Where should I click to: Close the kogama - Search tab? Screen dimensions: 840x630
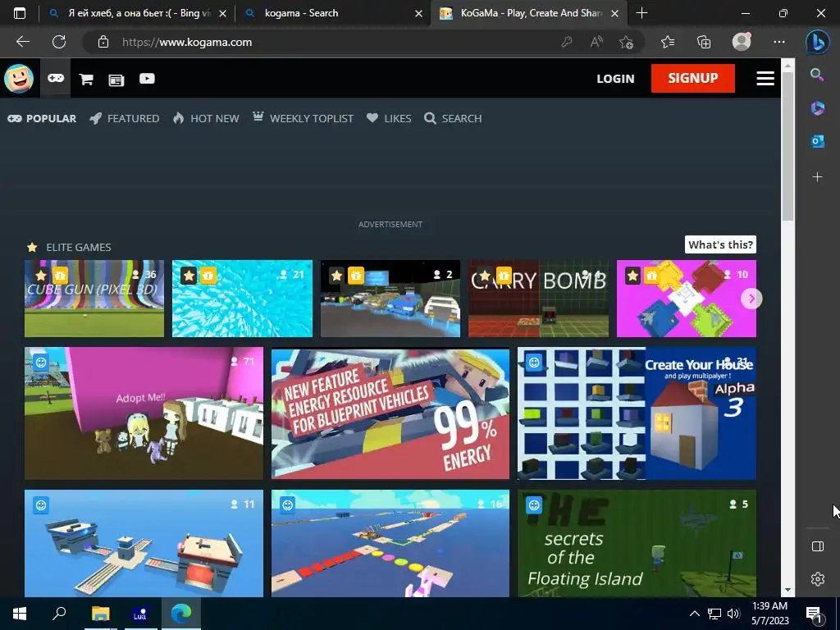(x=419, y=14)
